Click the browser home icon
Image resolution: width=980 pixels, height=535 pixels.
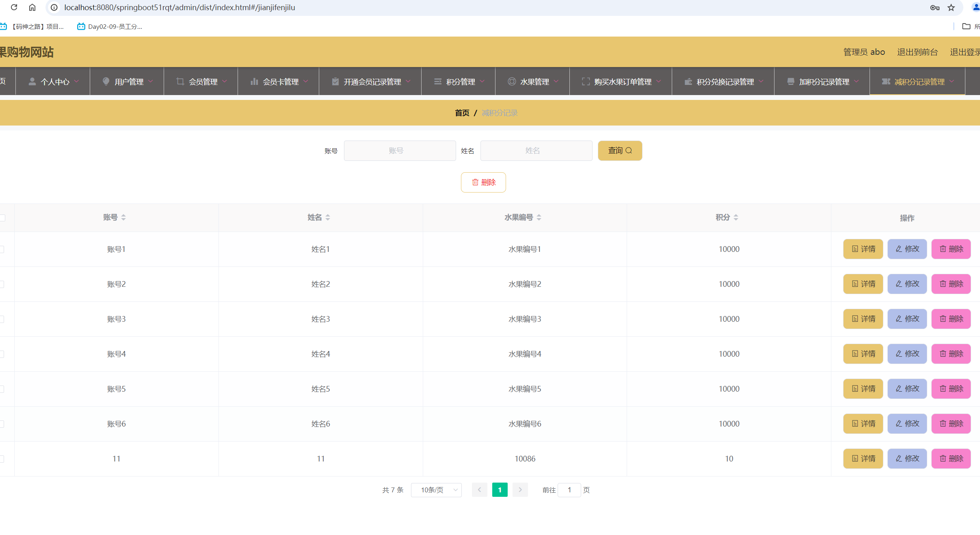pos(32,7)
